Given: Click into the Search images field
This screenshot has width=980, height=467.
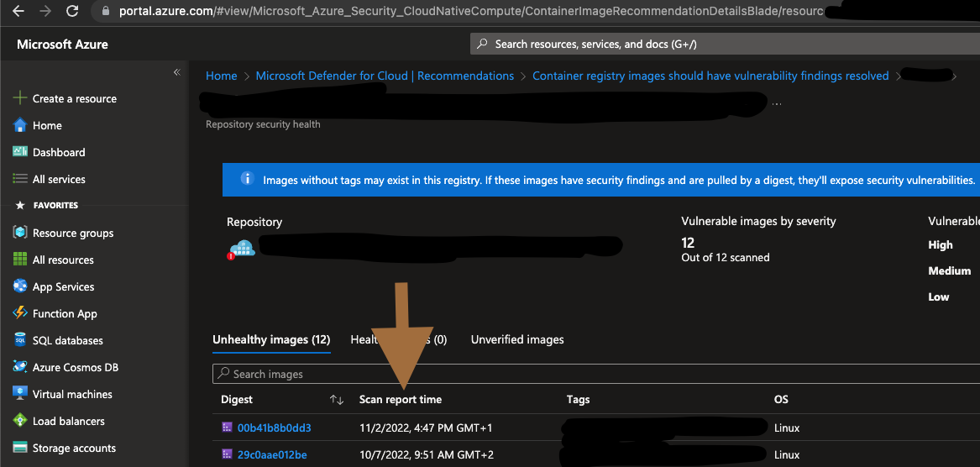Looking at the screenshot, I should (x=596, y=374).
